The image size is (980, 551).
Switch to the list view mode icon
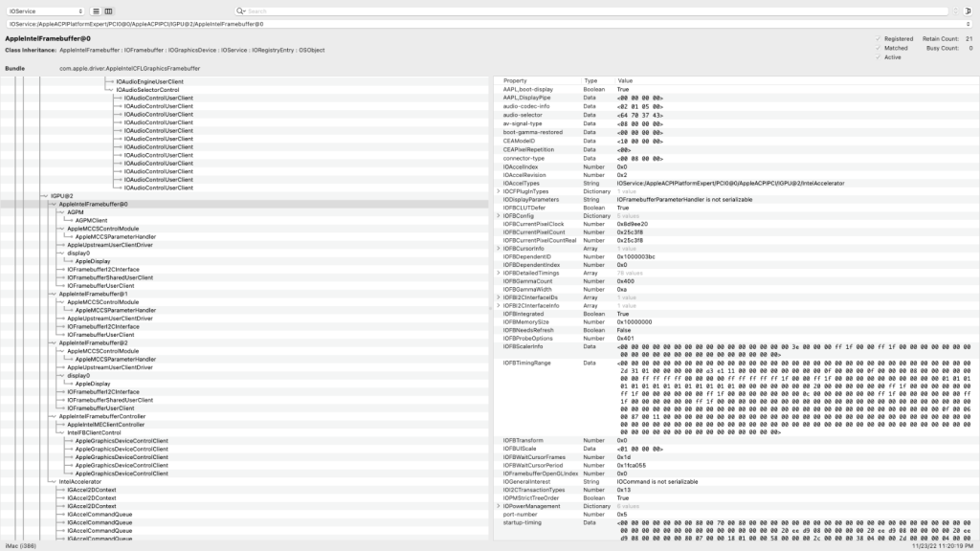95,11
